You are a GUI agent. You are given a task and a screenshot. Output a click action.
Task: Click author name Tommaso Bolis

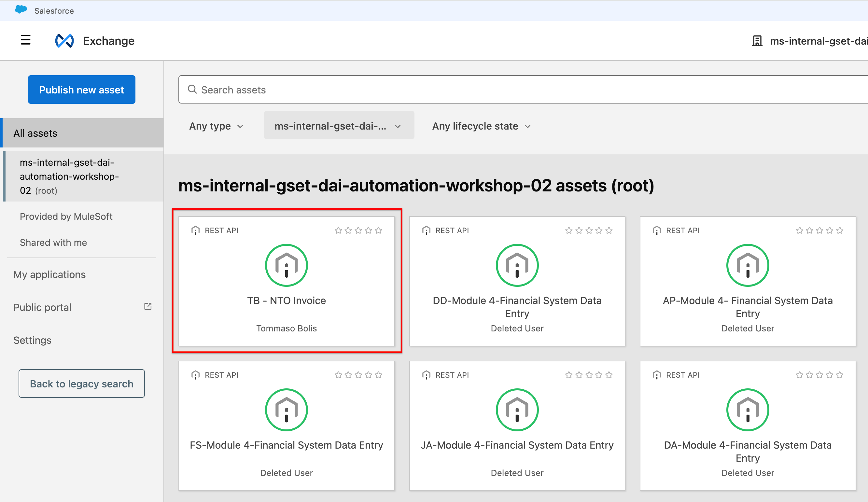point(286,328)
